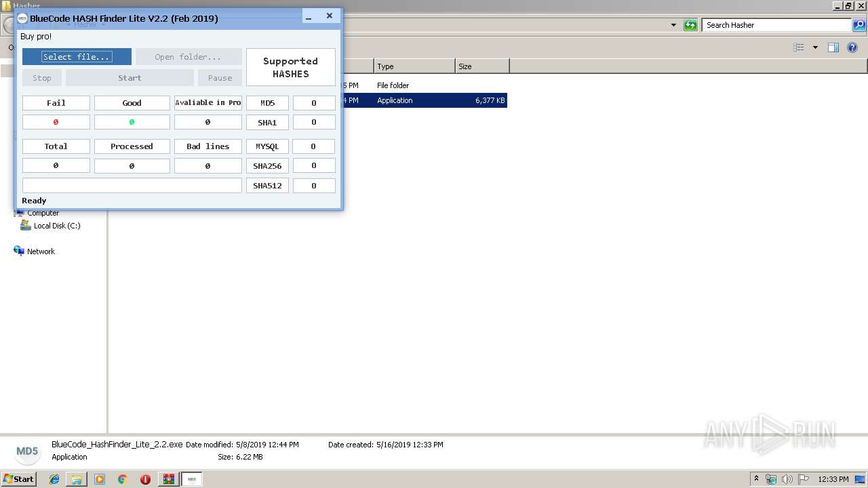This screenshot has height=488, width=868.
Task: Click the SHA512 hash label
Action: point(267,186)
